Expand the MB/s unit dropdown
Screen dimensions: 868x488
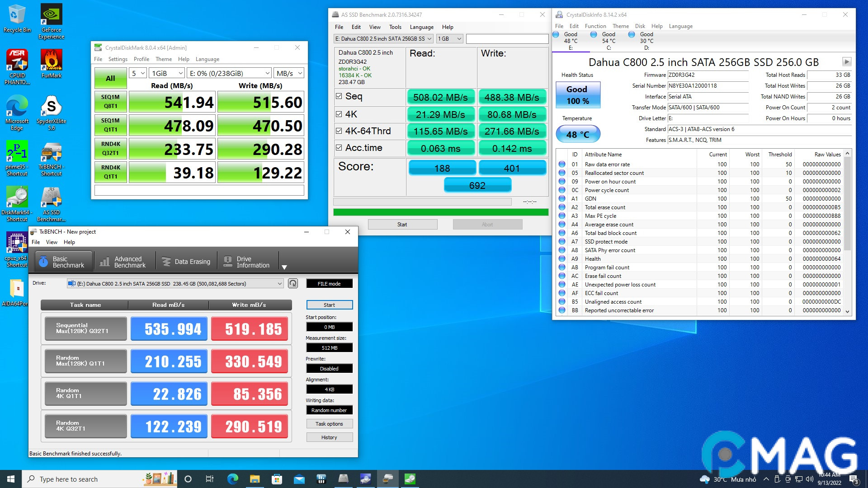point(289,73)
